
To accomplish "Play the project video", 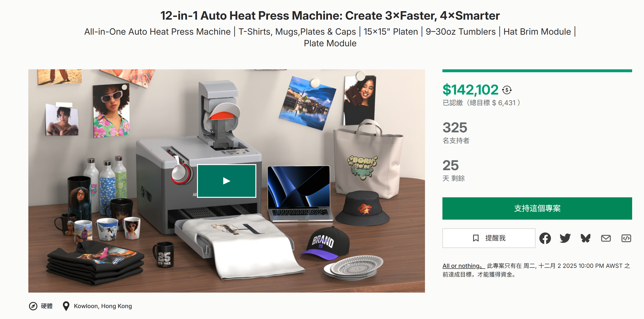I will pos(227,181).
